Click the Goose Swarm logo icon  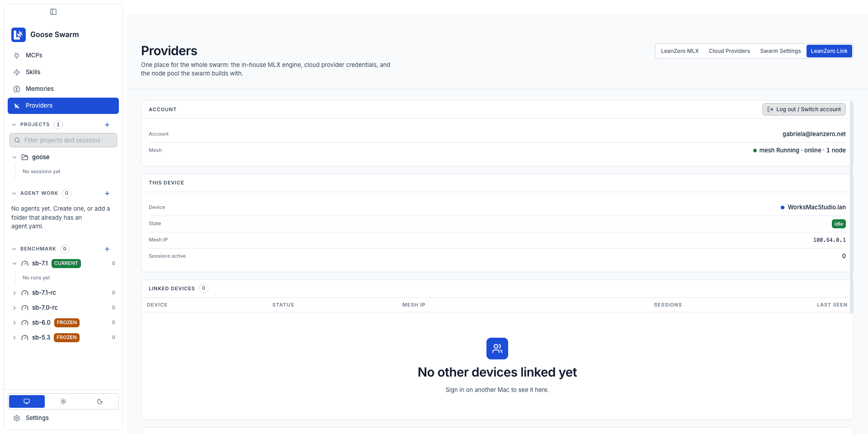click(19, 35)
